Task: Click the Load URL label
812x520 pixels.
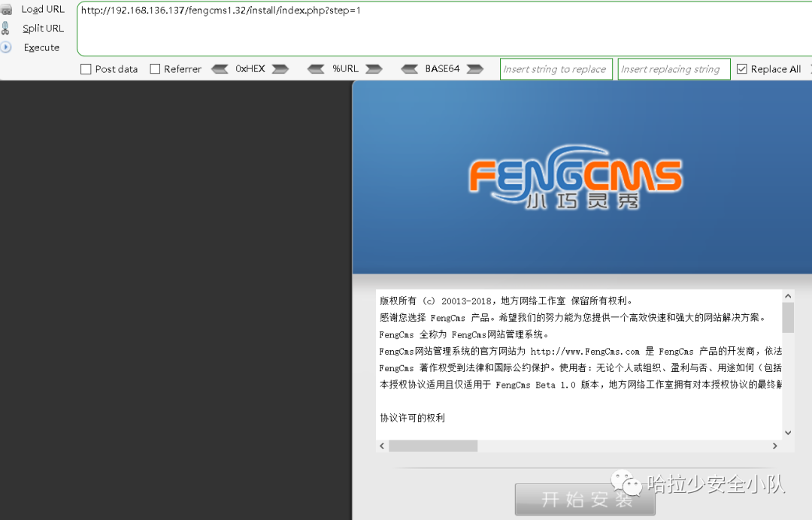Action: (x=43, y=9)
